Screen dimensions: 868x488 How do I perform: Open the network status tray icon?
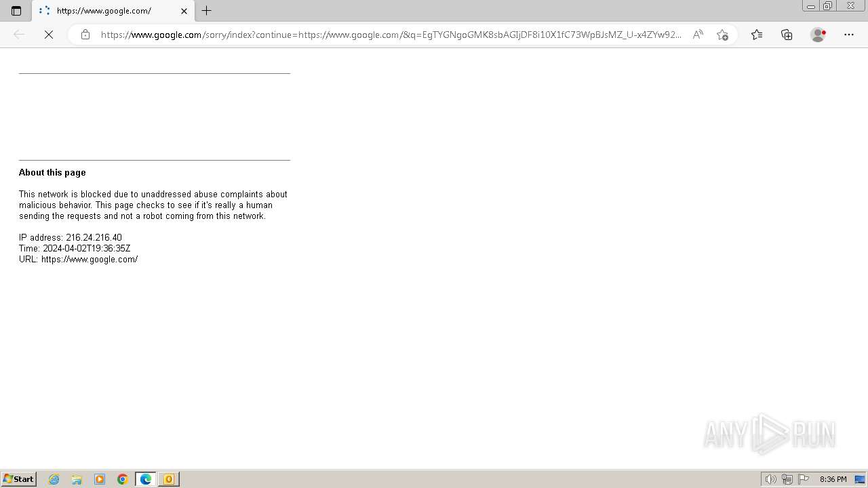787,479
